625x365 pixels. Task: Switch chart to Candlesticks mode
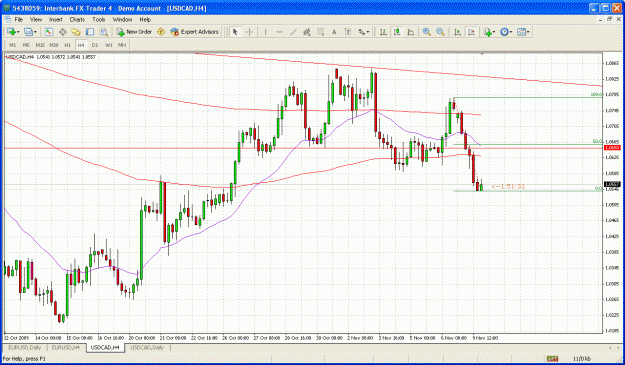tap(397, 32)
